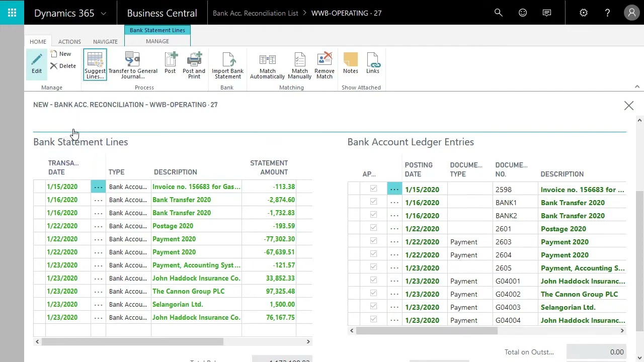The width and height of the screenshot is (644, 362).
Task: Open row menu for Selangorian statement line
Action: point(98,304)
